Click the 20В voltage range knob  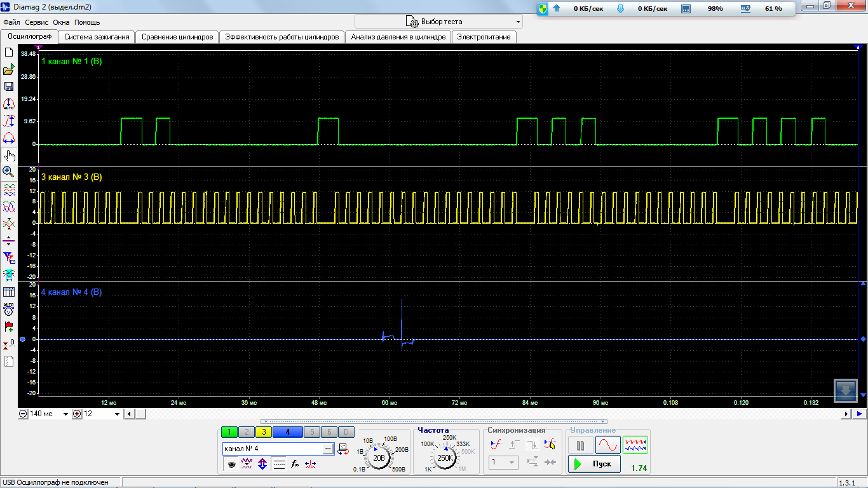coord(379,457)
